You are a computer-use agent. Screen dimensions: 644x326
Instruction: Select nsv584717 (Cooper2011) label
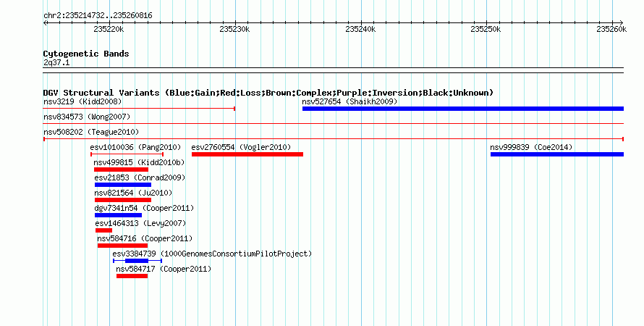(x=164, y=269)
